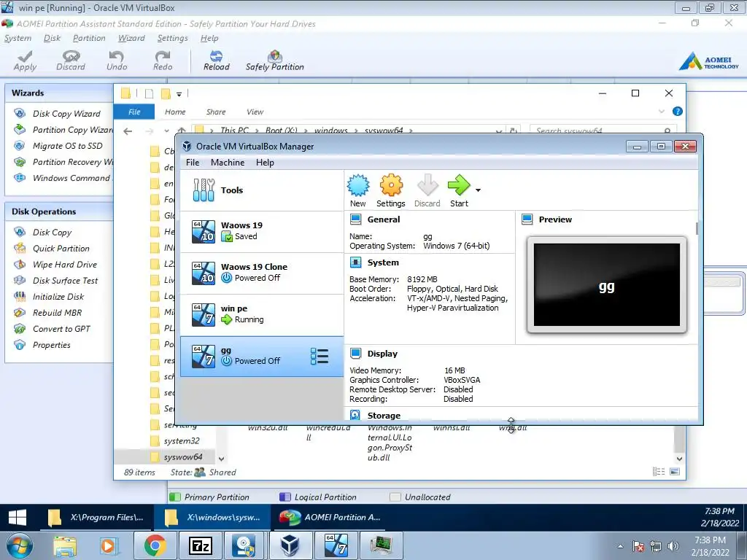
Task: Open Chrome from host taskbar
Action: point(155,545)
